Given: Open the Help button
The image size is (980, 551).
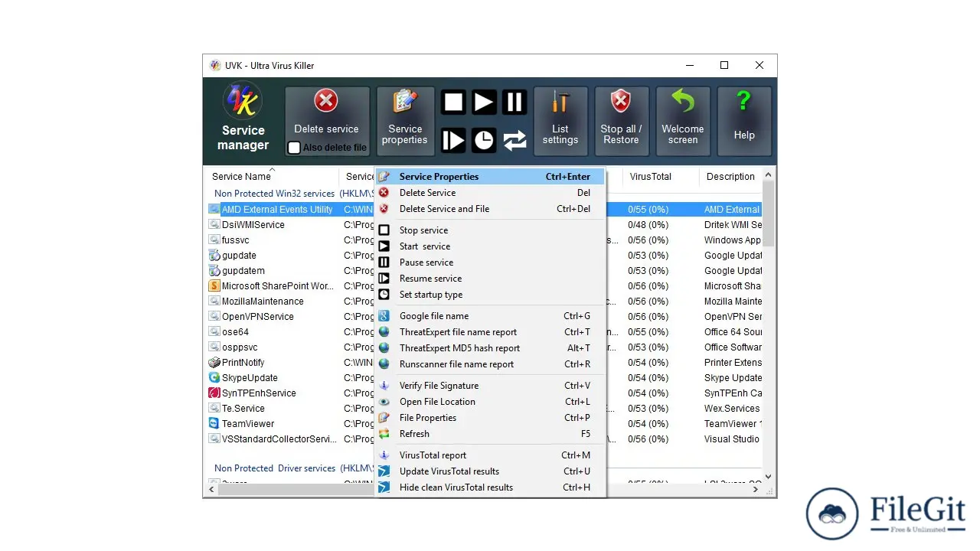Looking at the screenshot, I should point(744,121).
